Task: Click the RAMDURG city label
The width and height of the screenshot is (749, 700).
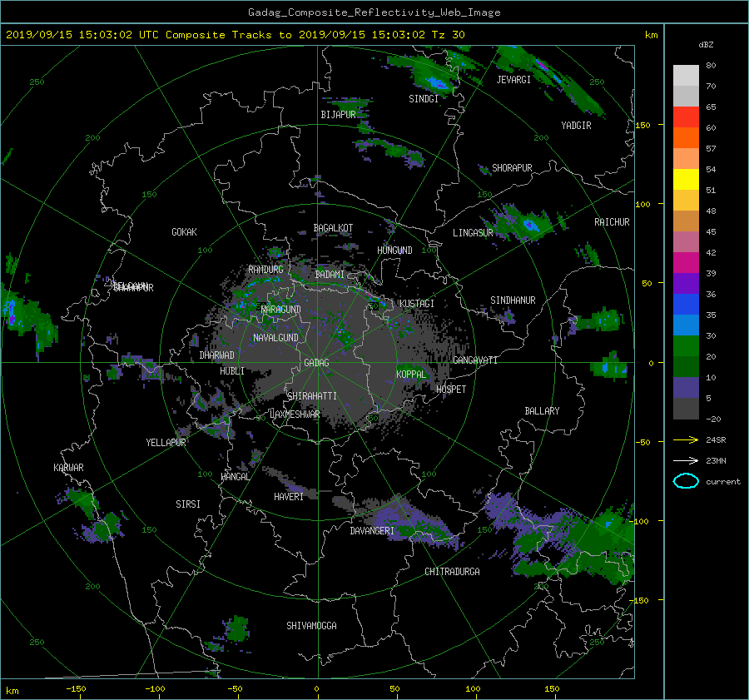Action: pos(265,270)
